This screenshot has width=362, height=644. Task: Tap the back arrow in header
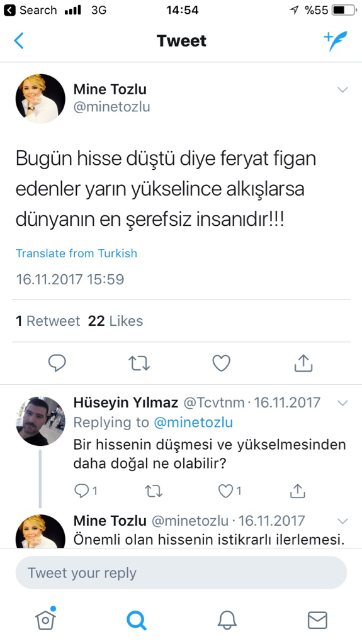coord(19,41)
